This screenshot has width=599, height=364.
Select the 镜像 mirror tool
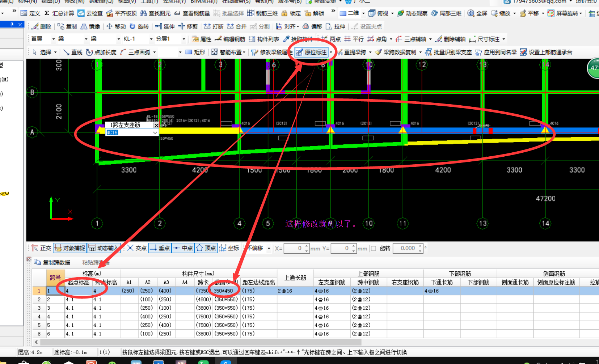(90, 26)
